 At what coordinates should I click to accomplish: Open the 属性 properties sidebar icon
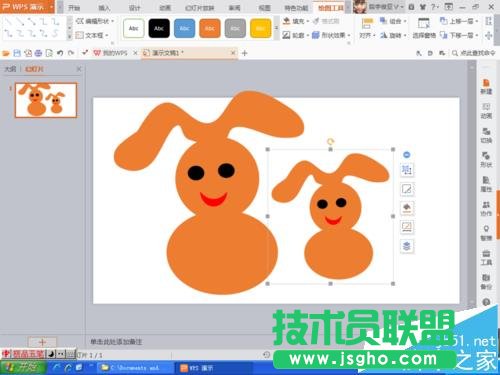486,184
